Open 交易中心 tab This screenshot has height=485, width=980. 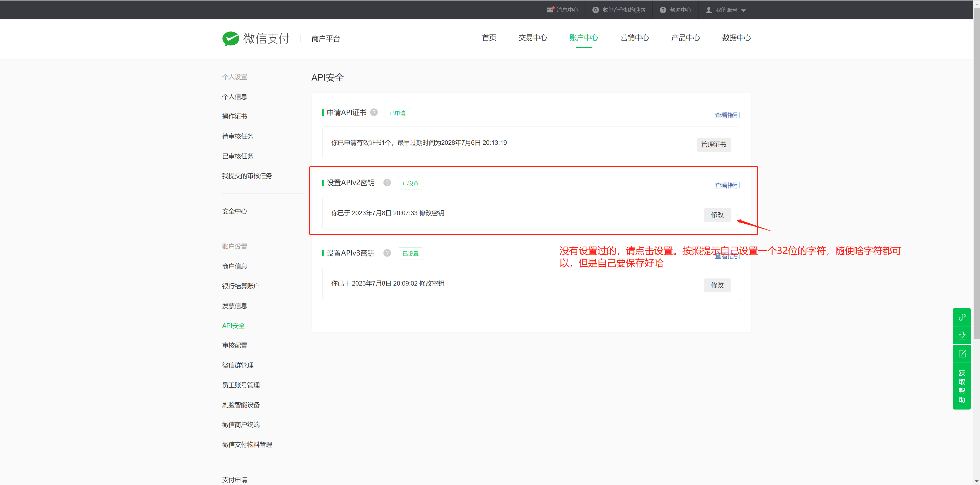(x=533, y=38)
